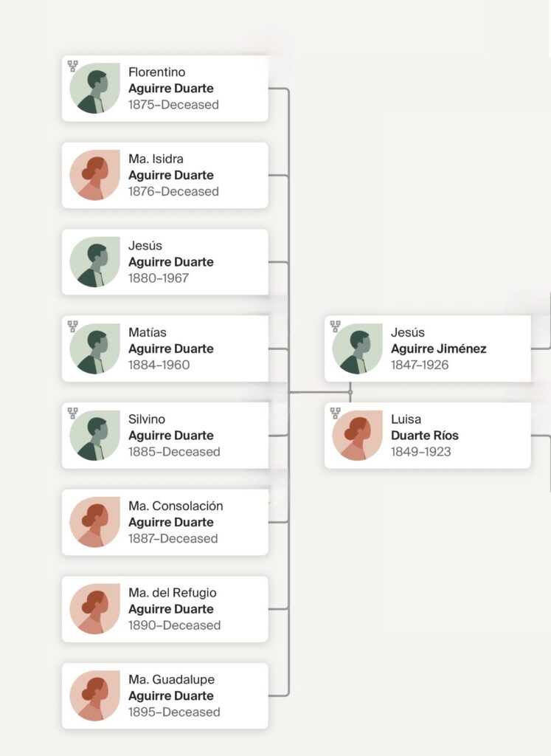The image size is (551, 756).
Task: Open the Matías Aguirre Duarte name link
Action: 170,348
